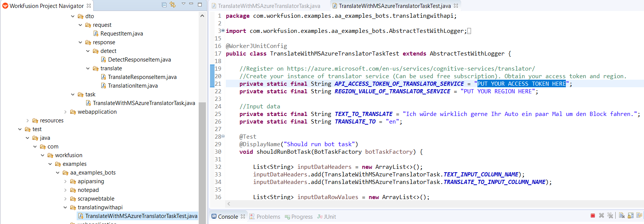
Task: Select RequestItem.java in the tree
Action: coord(122,34)
